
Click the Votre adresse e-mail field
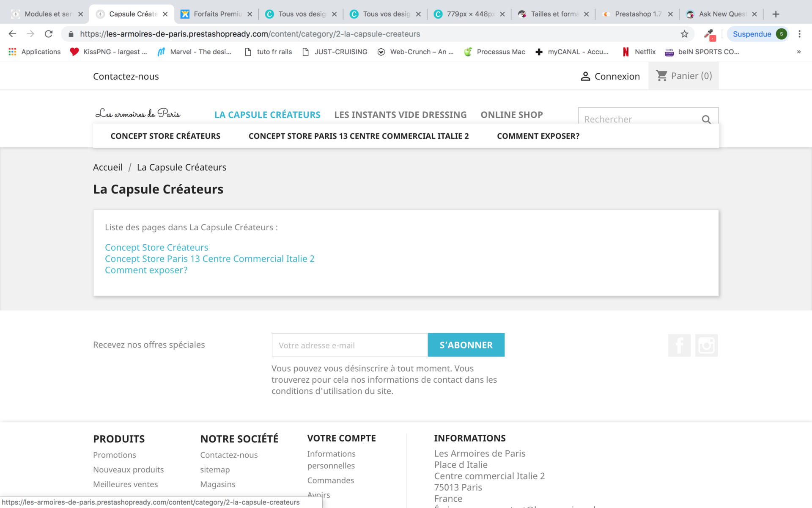350,345
